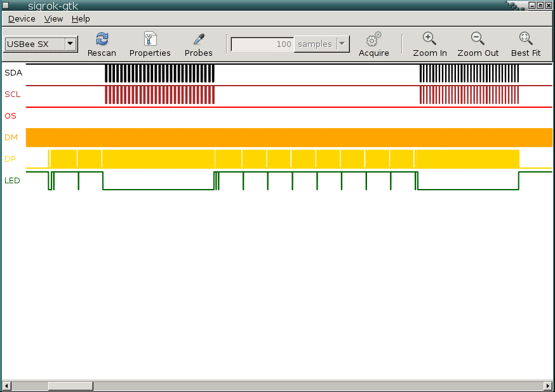Open the Probes configuration icon
The height and width of the screenshot is (392, 555).
coord(198,39)
